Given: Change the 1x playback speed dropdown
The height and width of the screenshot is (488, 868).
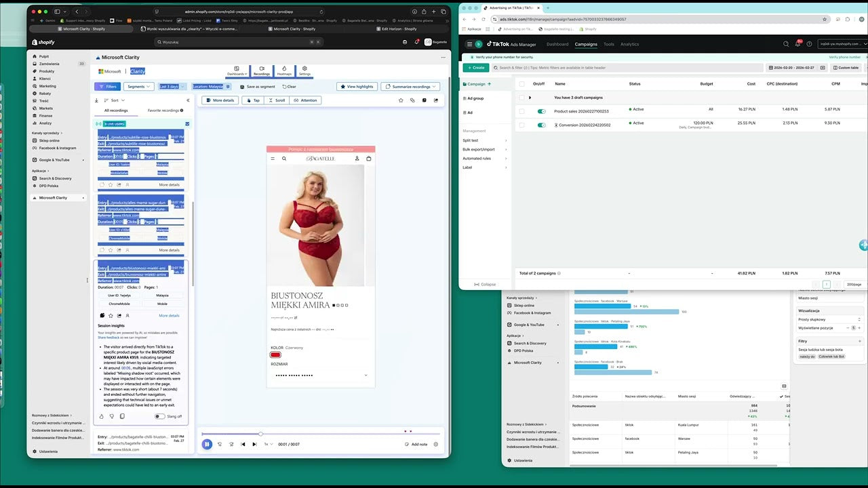Looking at the screenshot, I should click(x=269, y=444).
